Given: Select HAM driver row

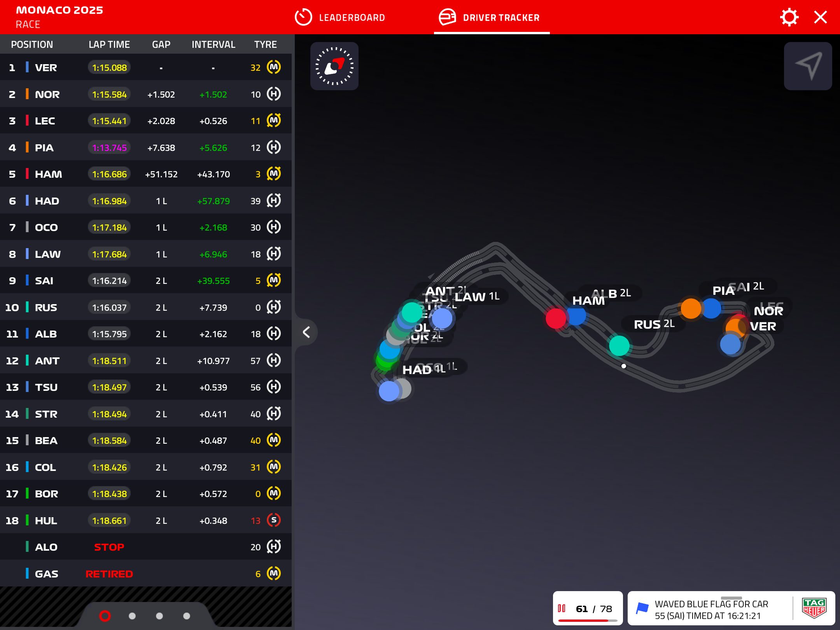Looking at the screenshot, I should coord(146,174).
